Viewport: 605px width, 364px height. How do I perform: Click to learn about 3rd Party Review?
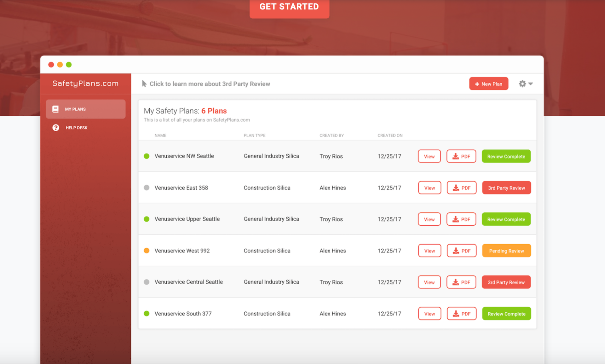pos(206,84)
